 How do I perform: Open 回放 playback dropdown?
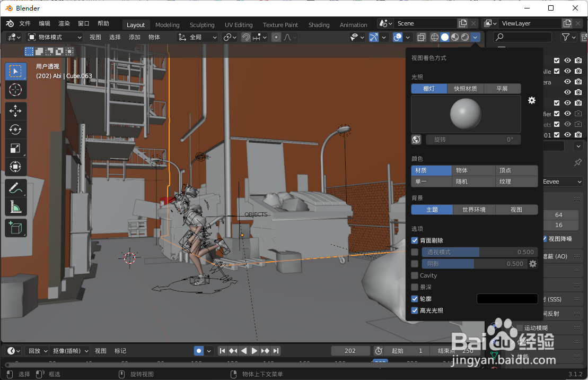(x=38, y=351)
